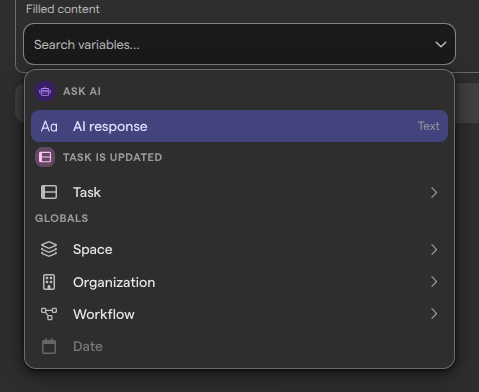The height and width of the screenshot is (392, 479).
Task: Collapse the variables dropdown chevron
Action: [x=441, y=44]
